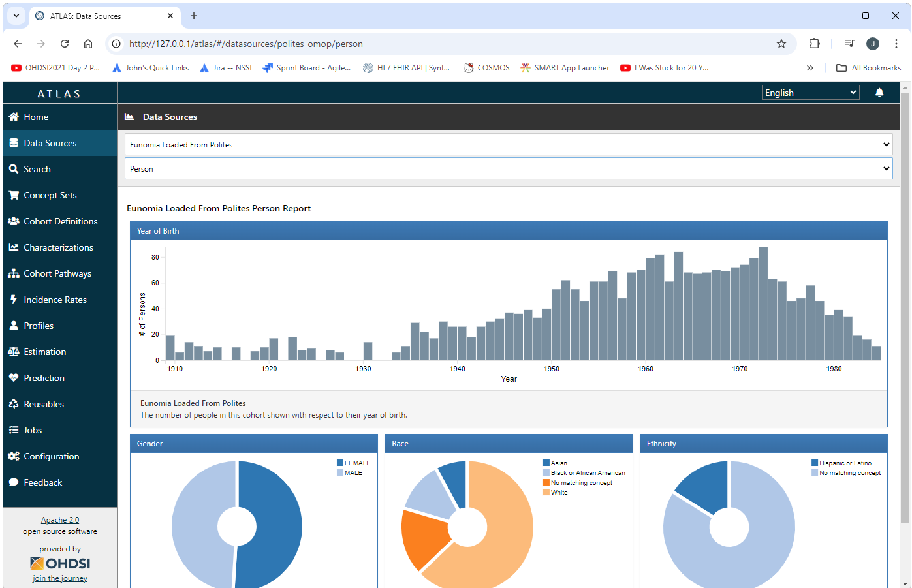Viewport: 912px width, 588px height.
Task: Click the Profiles person icon
Action: [14, 326]
